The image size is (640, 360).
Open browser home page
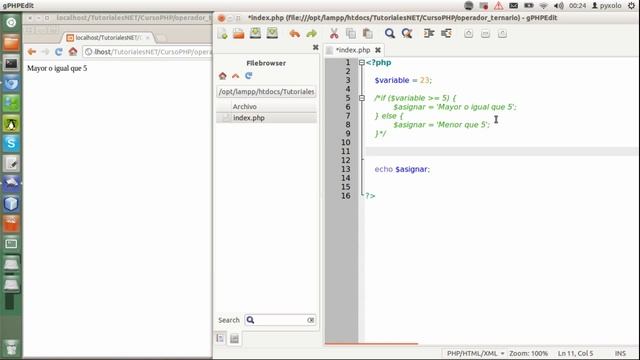pyautogui.click(x=73, y=51)
